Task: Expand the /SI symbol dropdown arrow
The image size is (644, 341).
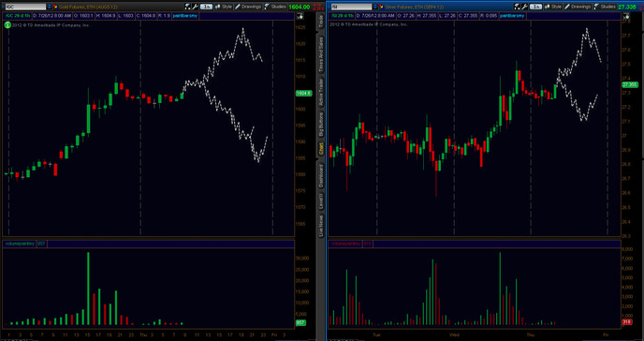Action: 375,7
